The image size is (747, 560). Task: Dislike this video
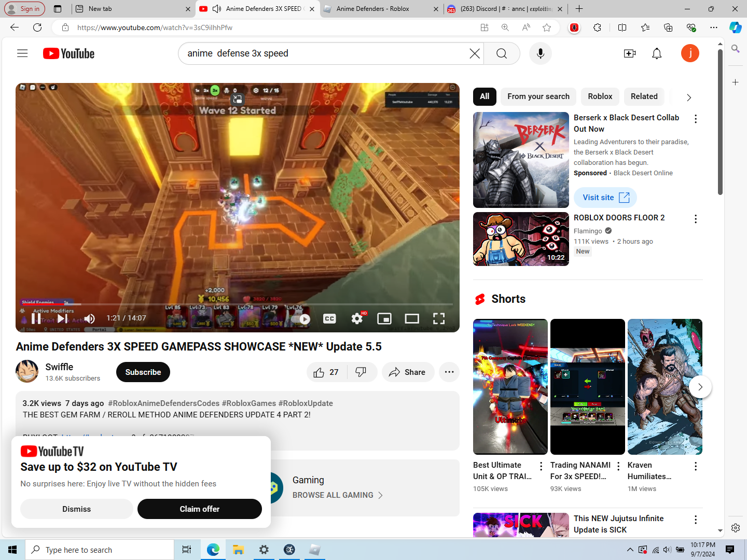361,372
